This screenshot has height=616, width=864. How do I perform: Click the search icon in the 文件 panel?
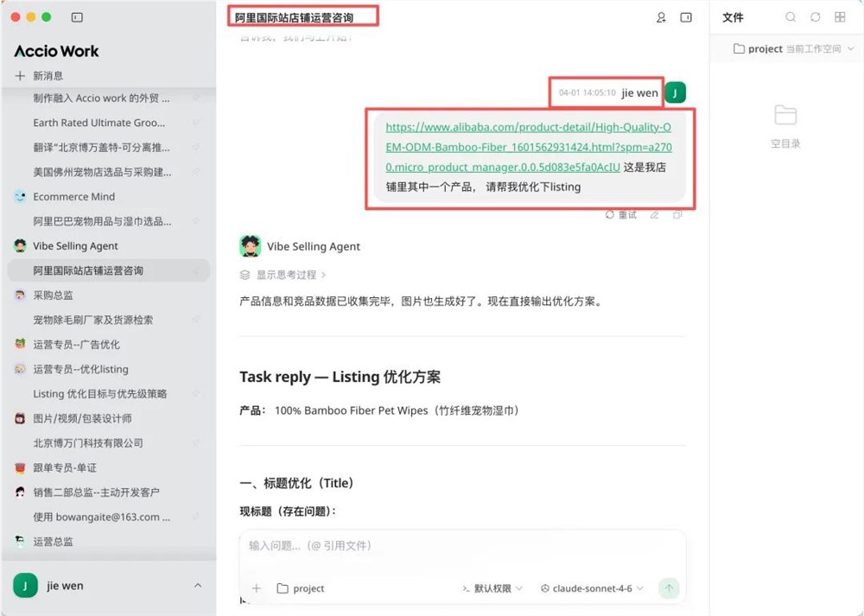(791, 16)
